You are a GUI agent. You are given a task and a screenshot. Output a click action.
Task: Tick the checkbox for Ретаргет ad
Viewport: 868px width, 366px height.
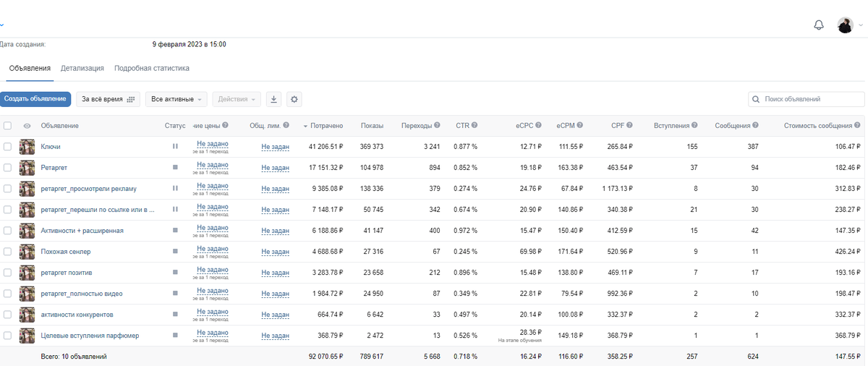(7, 168)
